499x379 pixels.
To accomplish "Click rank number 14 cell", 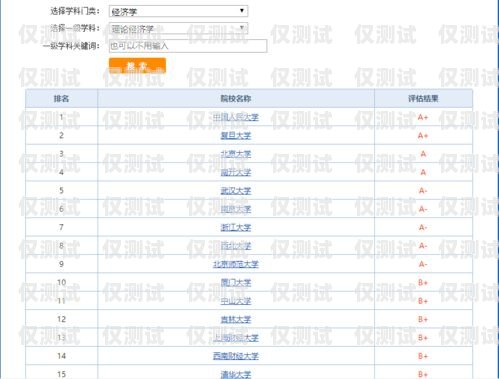I will 61,356.
